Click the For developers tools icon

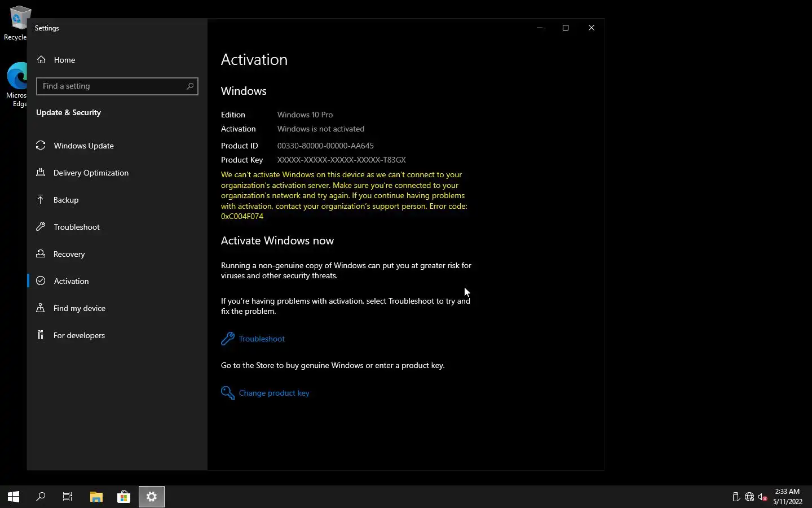[41, 335]
